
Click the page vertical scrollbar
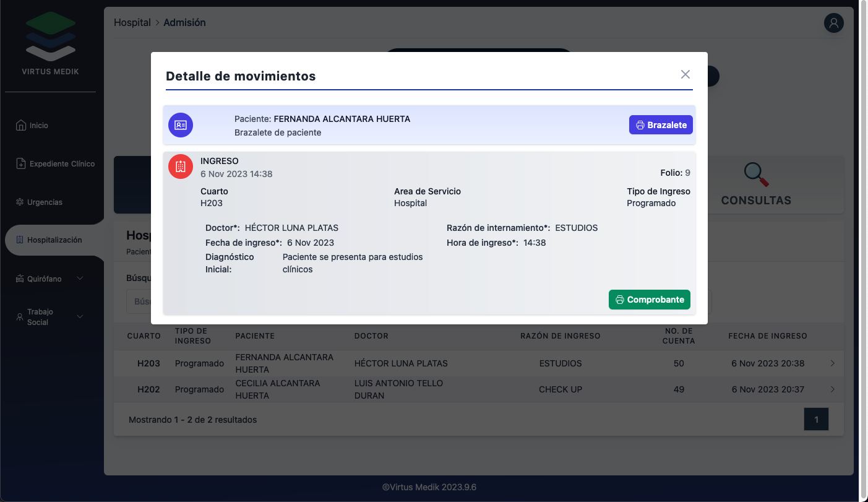[863, 248]
